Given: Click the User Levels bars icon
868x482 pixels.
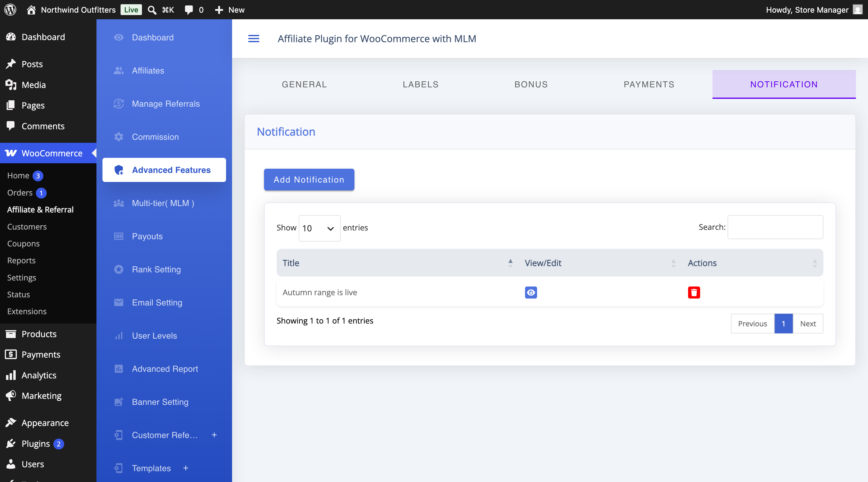Looking at the screenshot, I should coord(119,336).
